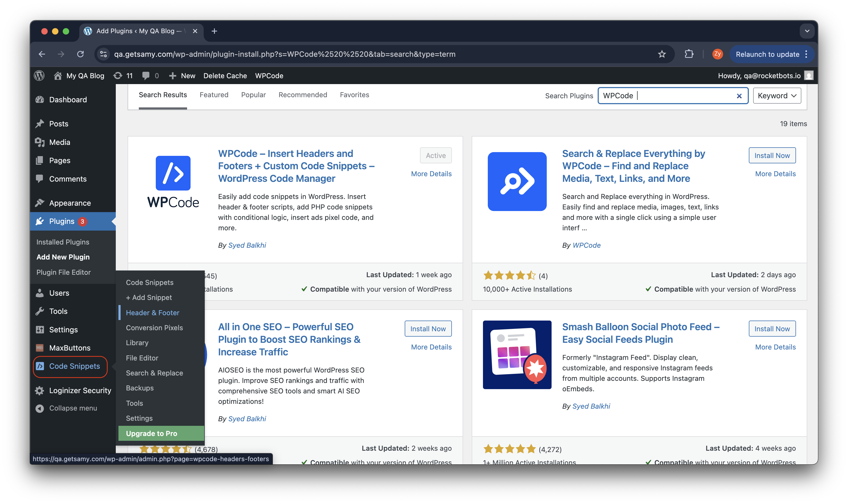The image size is (848, 504).
Task: Open Installed Plugins in sidebar
Action: [62, 242]
